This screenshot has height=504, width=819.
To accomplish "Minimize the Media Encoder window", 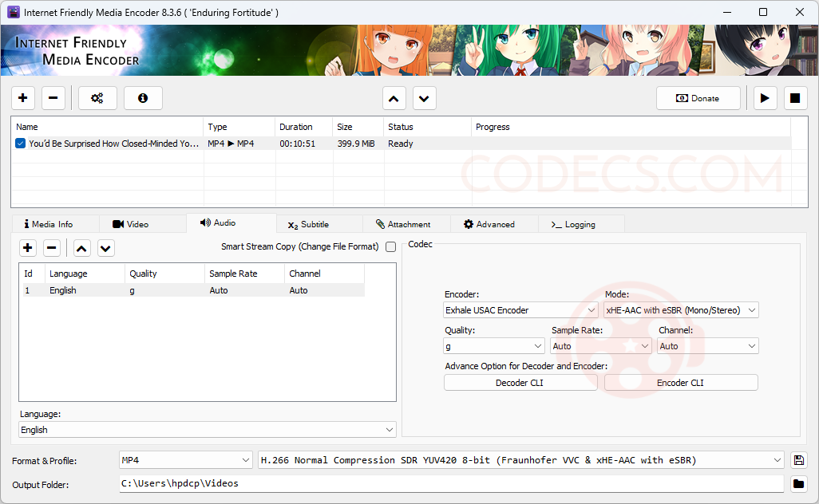I will pos(727,12).
